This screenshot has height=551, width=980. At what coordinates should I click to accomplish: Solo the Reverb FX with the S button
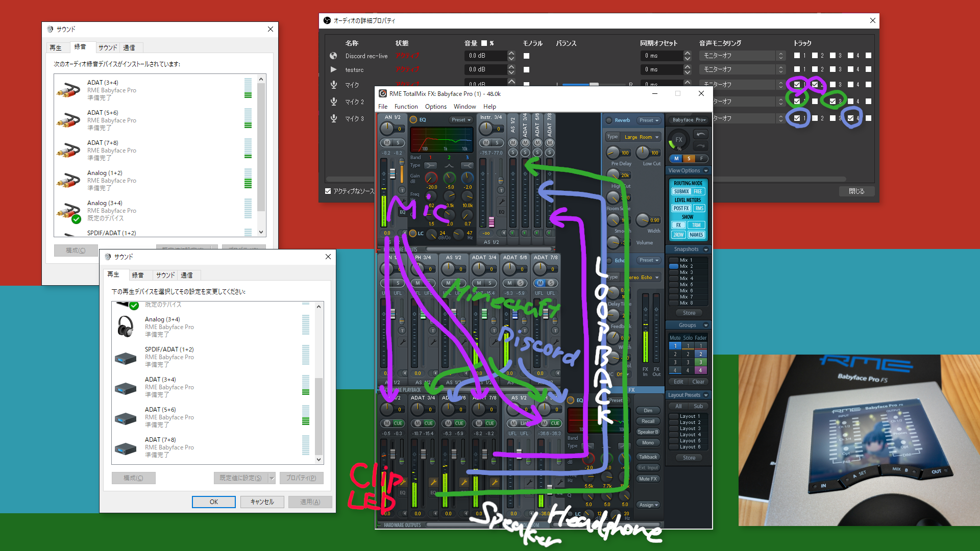[x=689, y=159]
